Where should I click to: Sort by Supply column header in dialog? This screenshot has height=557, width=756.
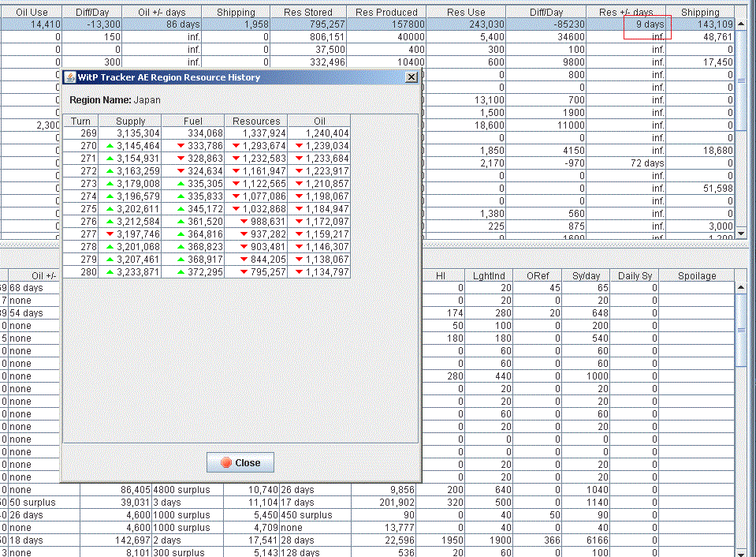pos(130,121)
